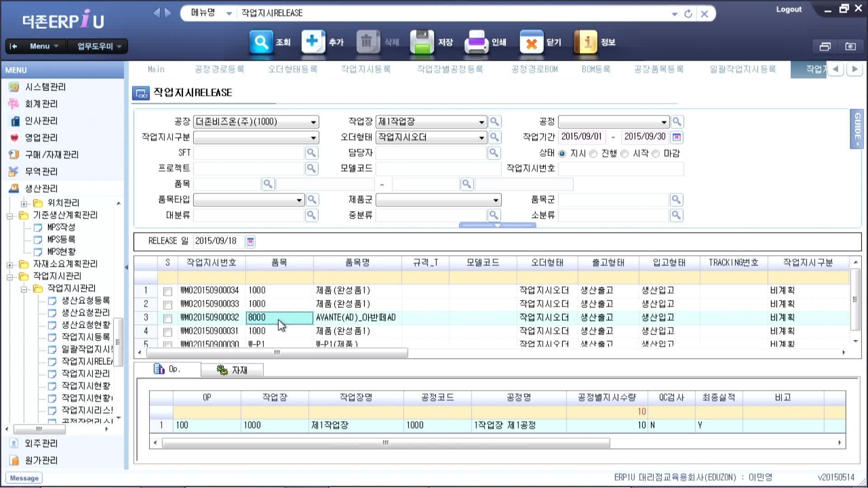Image resolution: width=868 pixels, height=488 pixels.
Task: Switch to 공정경로등록 tab
Action: click(219, 69)
